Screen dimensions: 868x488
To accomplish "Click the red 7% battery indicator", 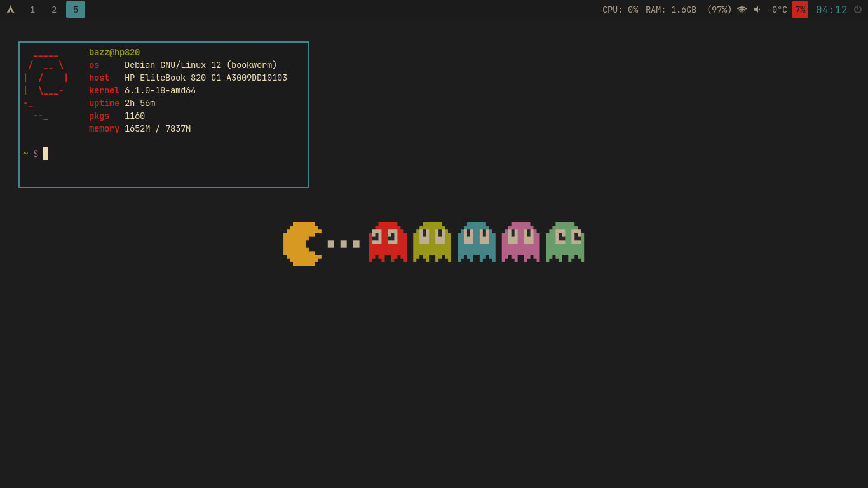I will click(800, 10).
